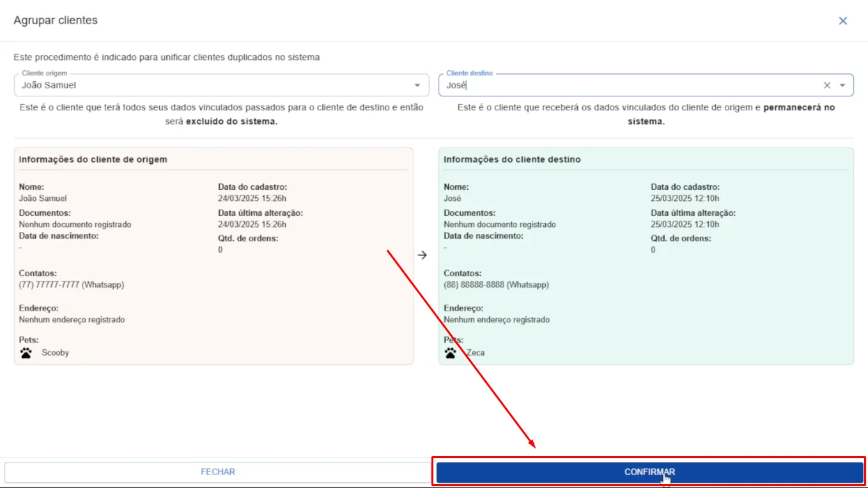Click the destination contact (88) 88888-8888
This screenshot has height=488, width=868.
[x=496, y=285]
